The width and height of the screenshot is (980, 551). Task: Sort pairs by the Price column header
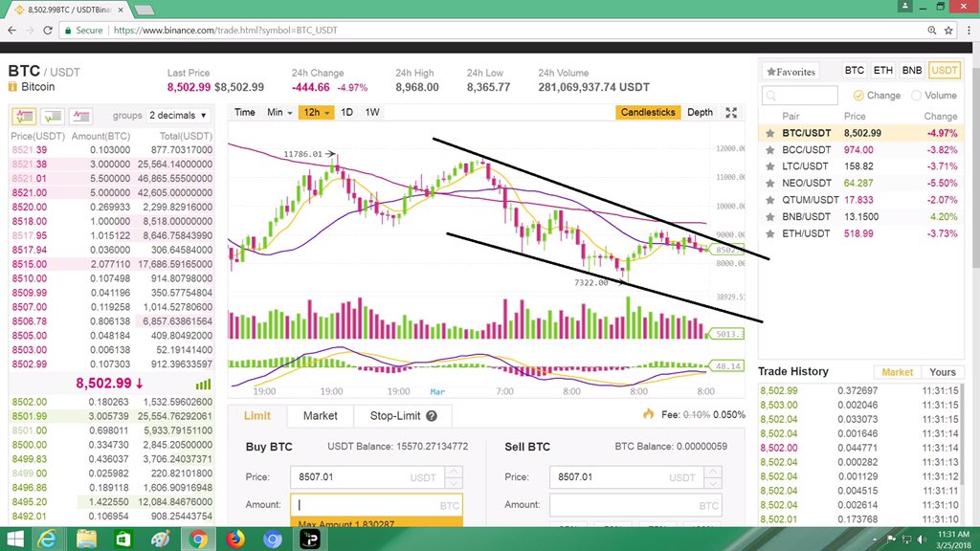coord(855,116)
